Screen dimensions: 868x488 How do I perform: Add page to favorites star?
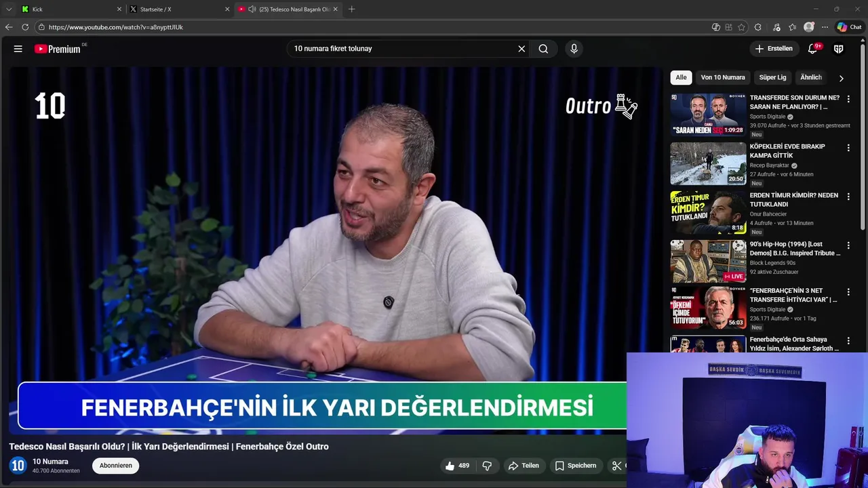(x=741, y=27)
